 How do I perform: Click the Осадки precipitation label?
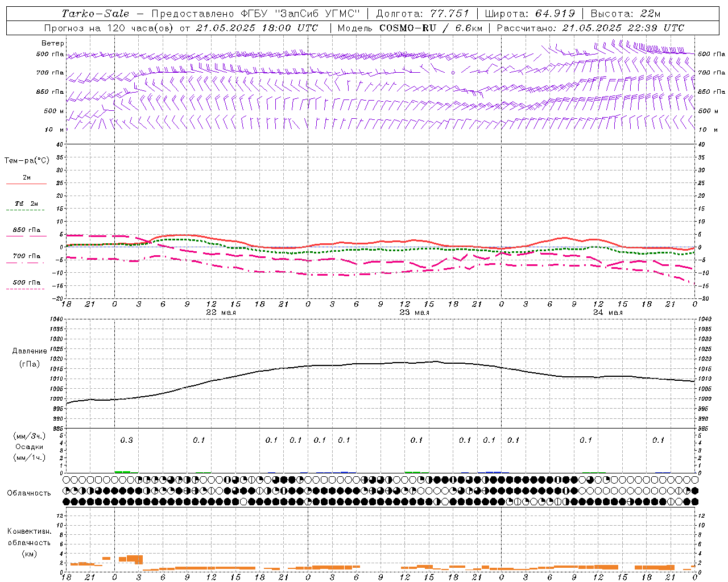(x=30, y=447)
